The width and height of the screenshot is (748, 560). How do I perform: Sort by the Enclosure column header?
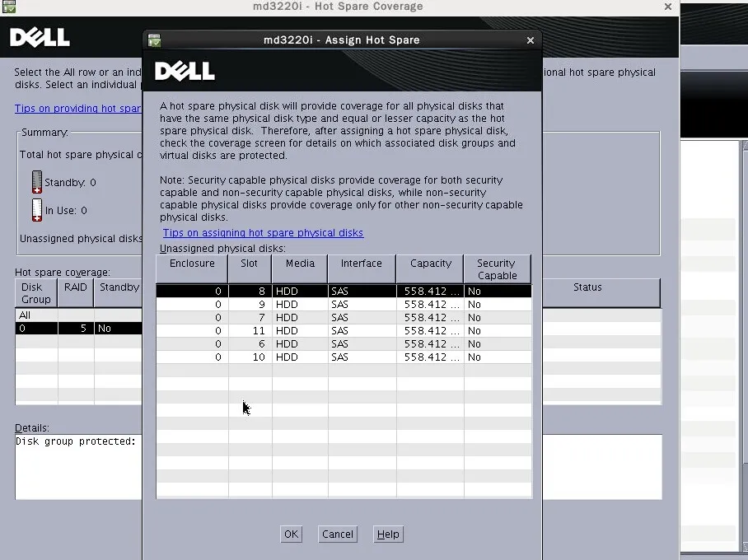pyautogui.click(x=192, y=269)
